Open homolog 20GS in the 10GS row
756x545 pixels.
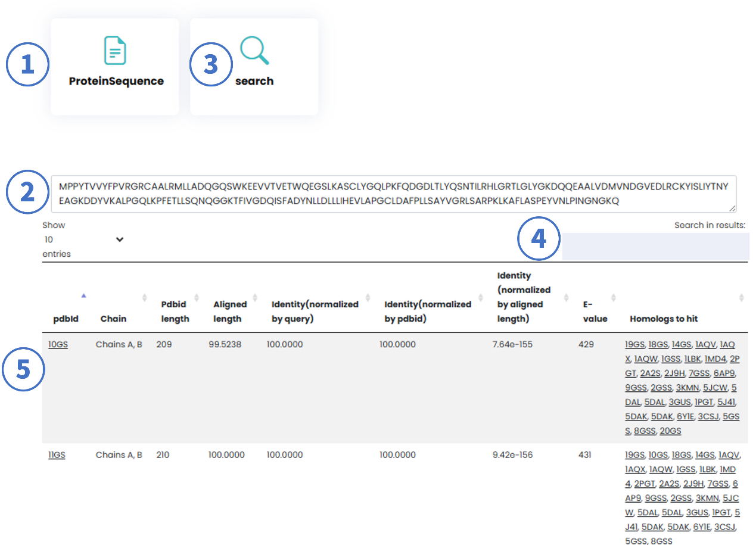[x=670, y=431]
